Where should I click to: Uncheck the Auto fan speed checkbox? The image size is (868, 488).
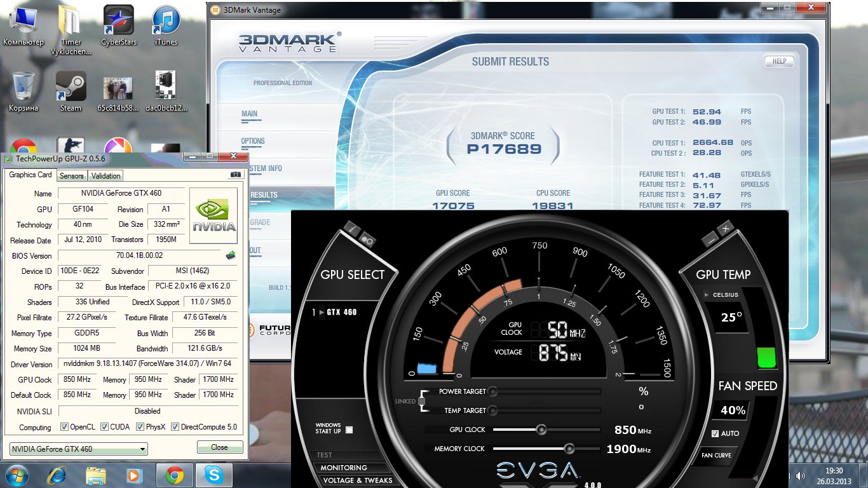point(715,433)
